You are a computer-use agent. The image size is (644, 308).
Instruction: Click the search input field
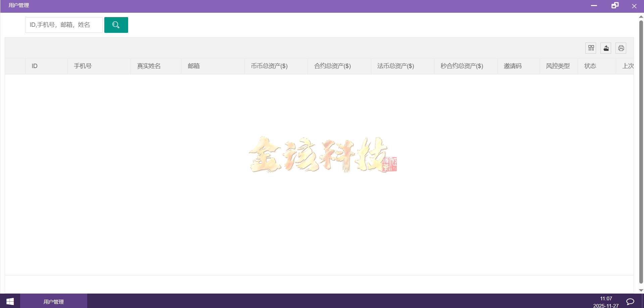[x=64, y=24]
